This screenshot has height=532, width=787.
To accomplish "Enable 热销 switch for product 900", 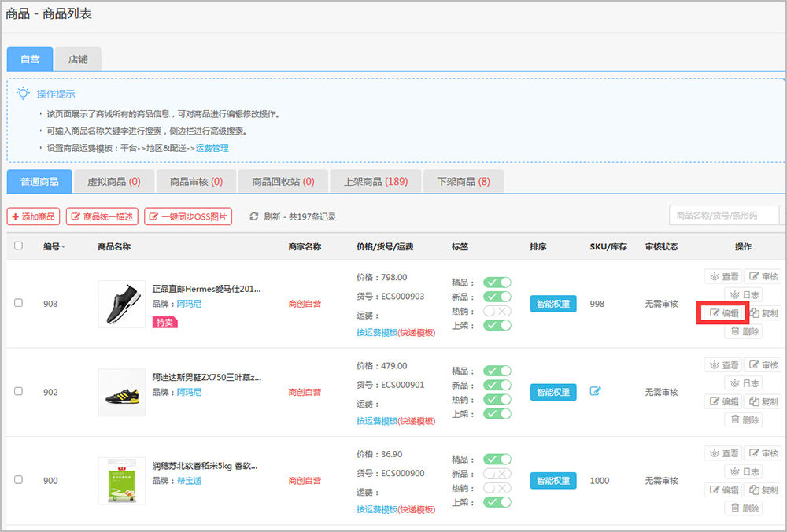I will (497, 488).
